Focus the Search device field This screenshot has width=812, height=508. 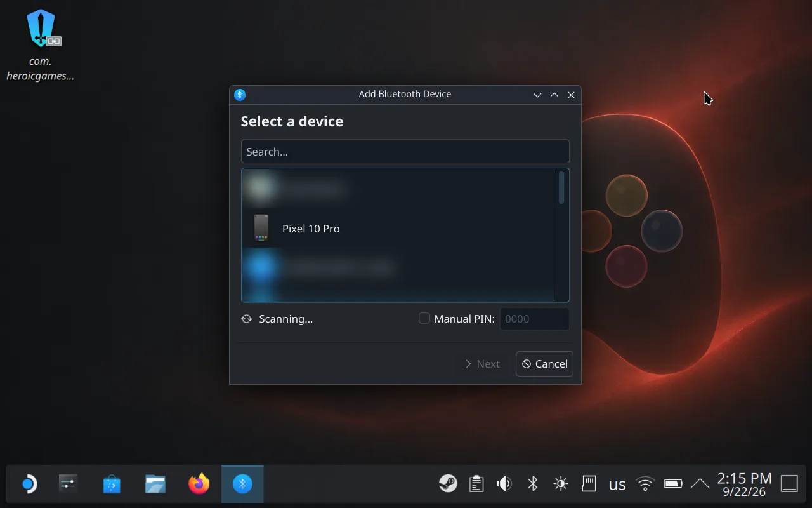pyautogui.click(x=405, y=152)
